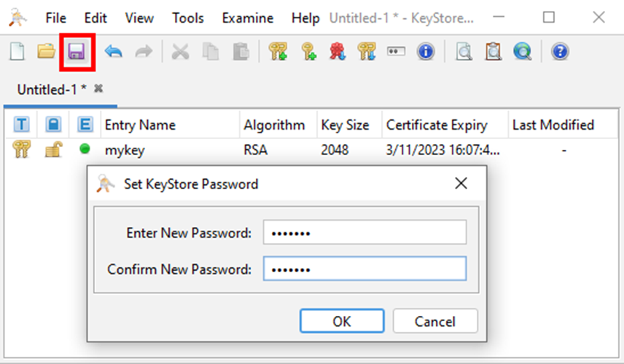Click the Cancel button in the password dialog
624x364 pixels.
[435, 321]
